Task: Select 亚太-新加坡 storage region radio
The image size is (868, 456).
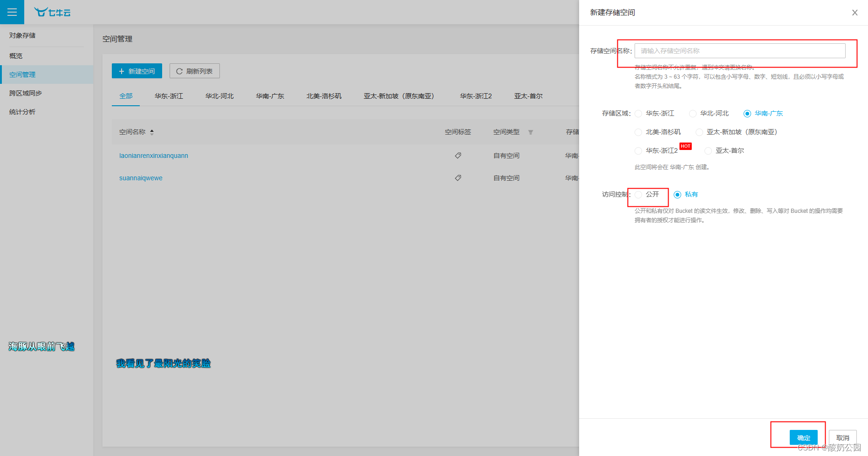Action: 699,132
